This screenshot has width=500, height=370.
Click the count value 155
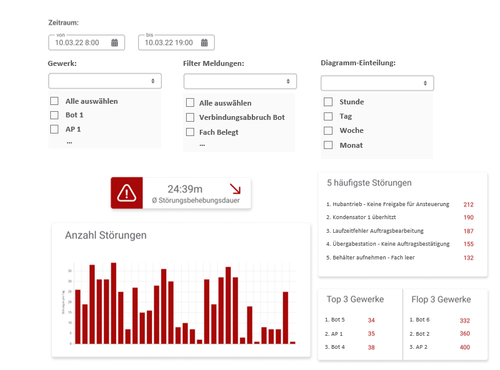pos(468,244)
